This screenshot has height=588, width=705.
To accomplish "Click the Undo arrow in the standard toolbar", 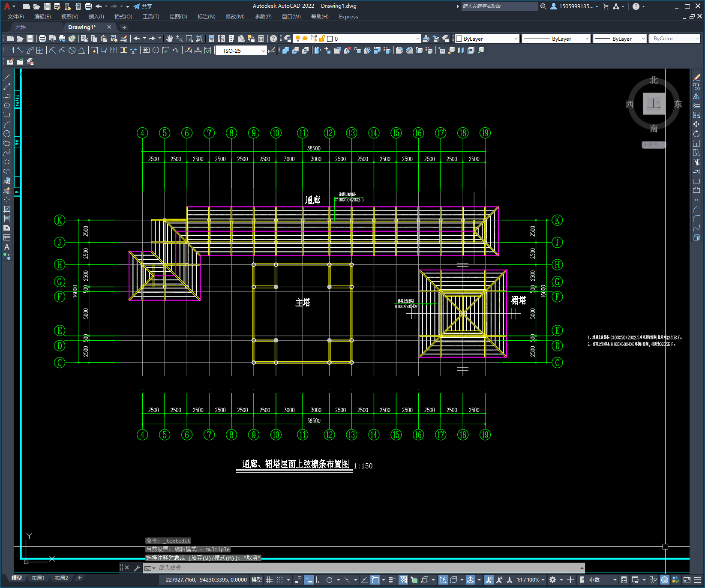I will [137, 39].
